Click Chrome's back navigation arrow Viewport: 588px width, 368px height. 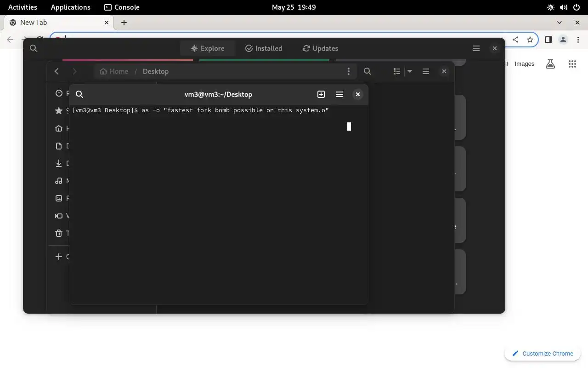click(x=10, y=40)
